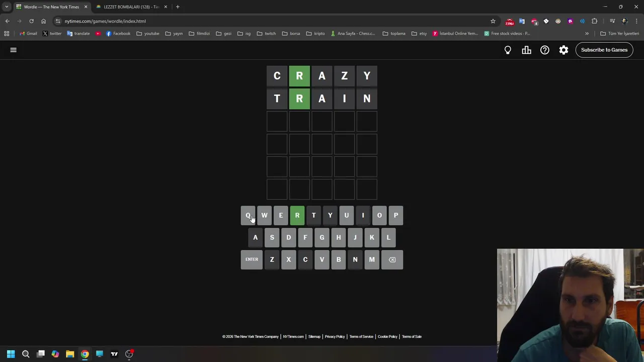644x362 pixels.
Task: Tap the green R key on the keyboard
Action: (297, 216)
